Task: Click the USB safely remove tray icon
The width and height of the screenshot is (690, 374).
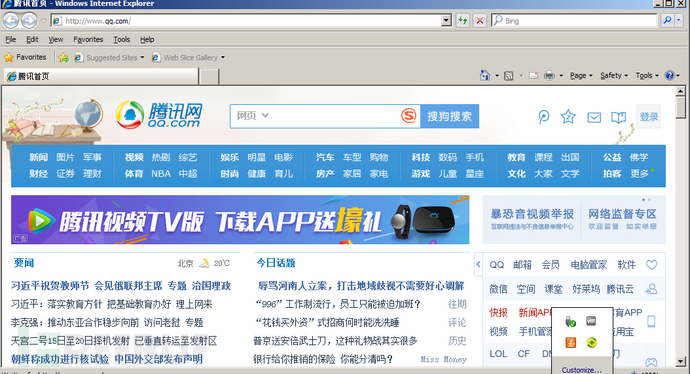Action: (571, 322)
